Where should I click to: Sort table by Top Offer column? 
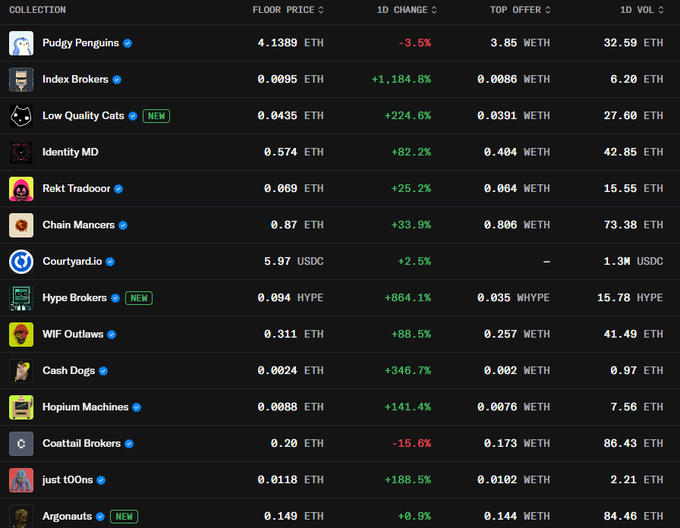click(x=520, y=10)
